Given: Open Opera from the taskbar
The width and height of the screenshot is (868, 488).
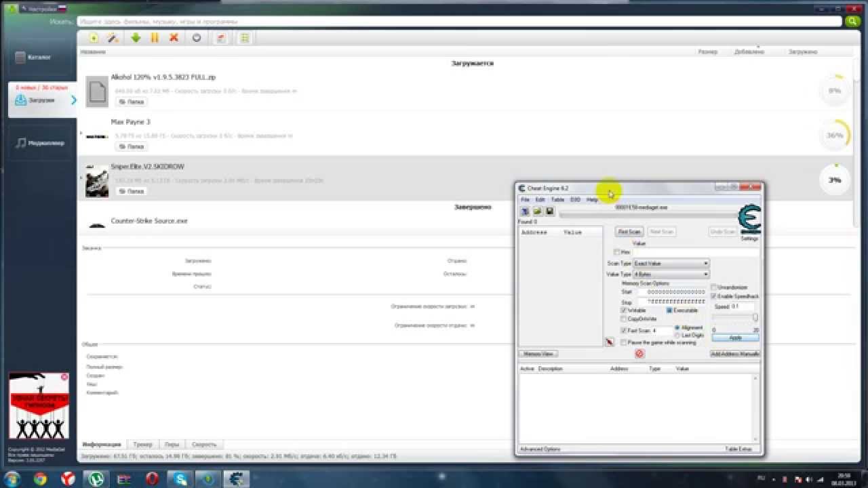Looking at the screenshot, I should point(154,479).
